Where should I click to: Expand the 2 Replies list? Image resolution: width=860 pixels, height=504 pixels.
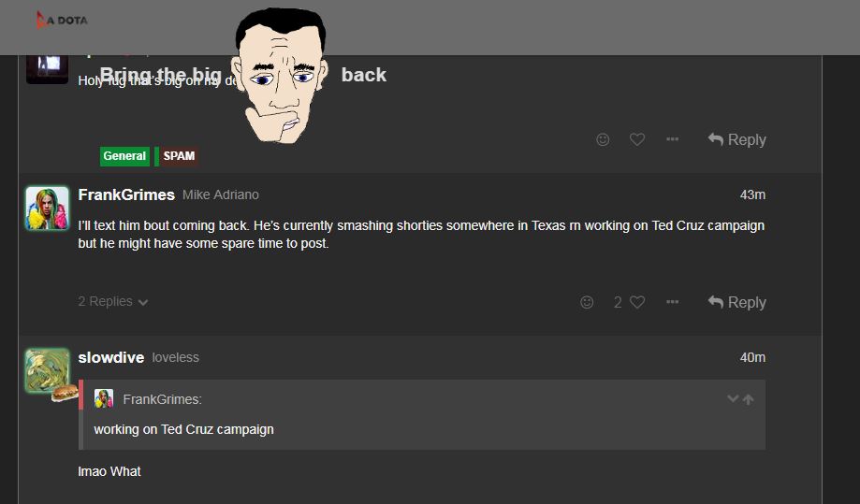click(113, 301)
